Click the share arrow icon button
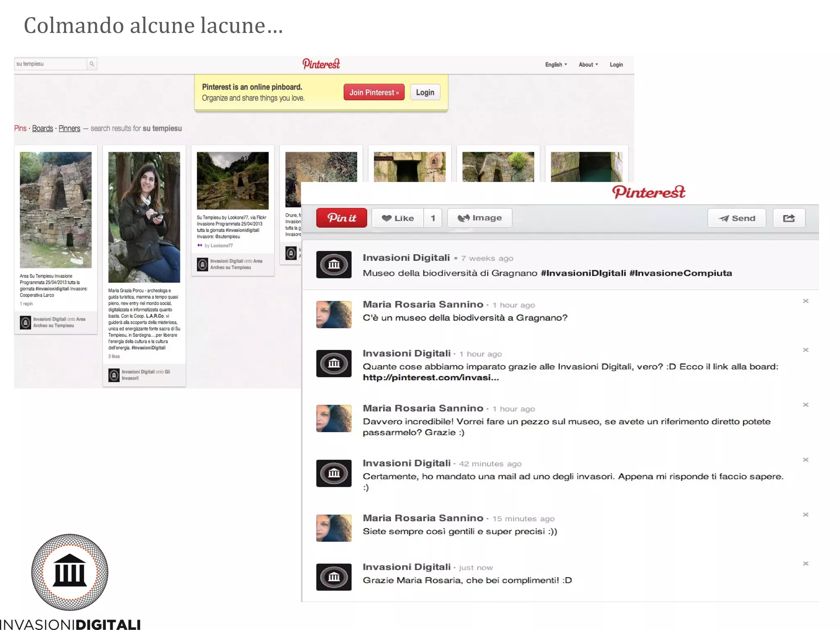840x630 pixels. coord(789,218)
